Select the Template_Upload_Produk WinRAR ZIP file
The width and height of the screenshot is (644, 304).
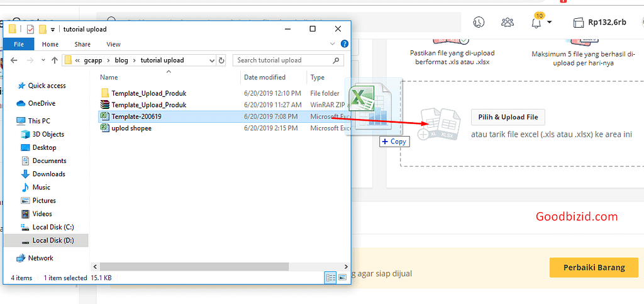coord(148,104)
